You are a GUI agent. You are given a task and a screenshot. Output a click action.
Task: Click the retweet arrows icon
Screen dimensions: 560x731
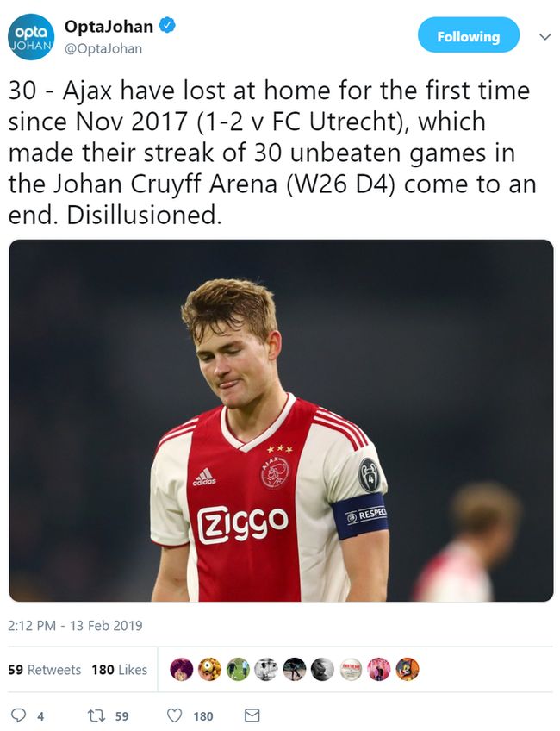[96, 715]
